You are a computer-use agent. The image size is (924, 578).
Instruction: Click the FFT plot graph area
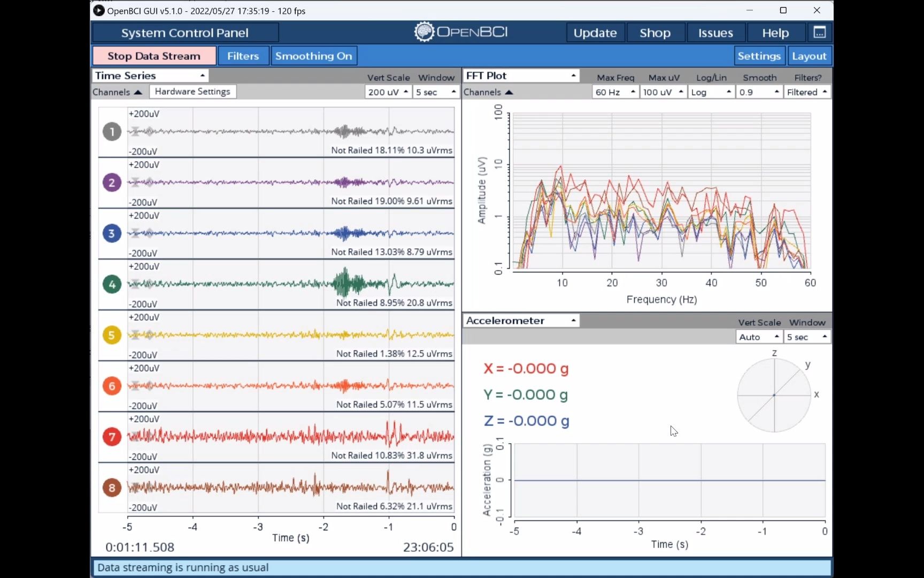[661, 191]
